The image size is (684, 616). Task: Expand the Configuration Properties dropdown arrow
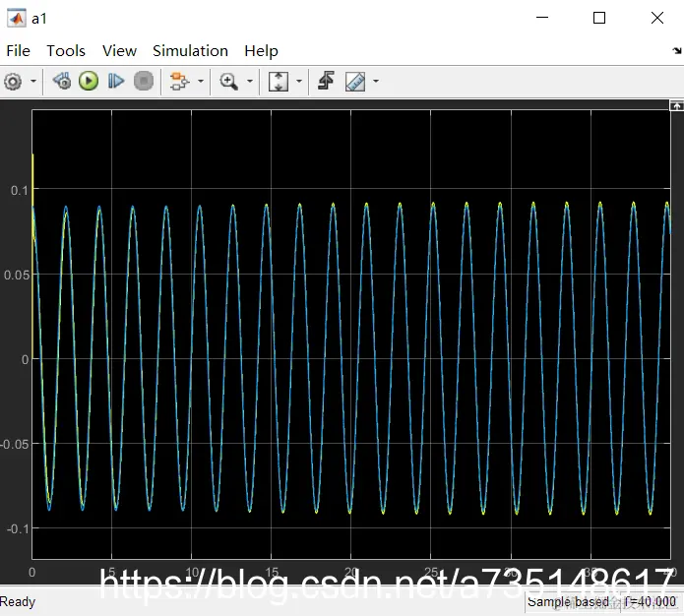(x=33, y=81)
